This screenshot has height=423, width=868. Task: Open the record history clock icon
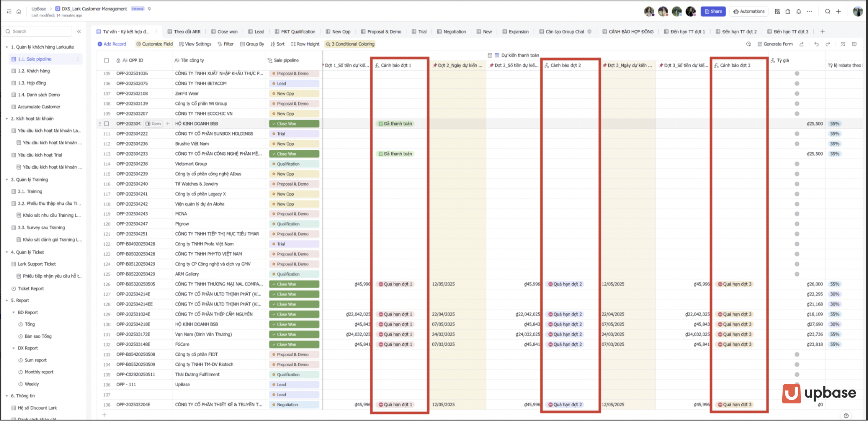click(748, 44)
